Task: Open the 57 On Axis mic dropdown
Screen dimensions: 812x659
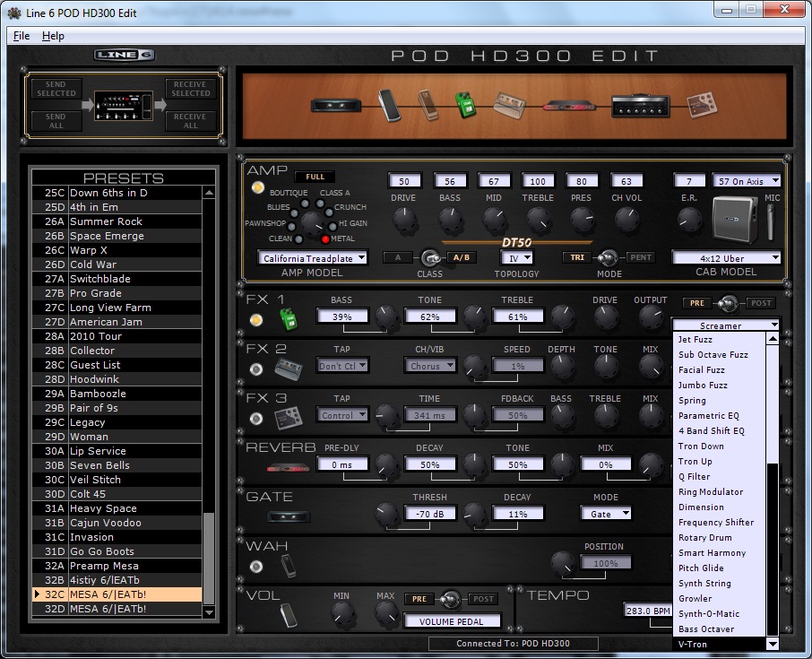Action: coord(747,181)
